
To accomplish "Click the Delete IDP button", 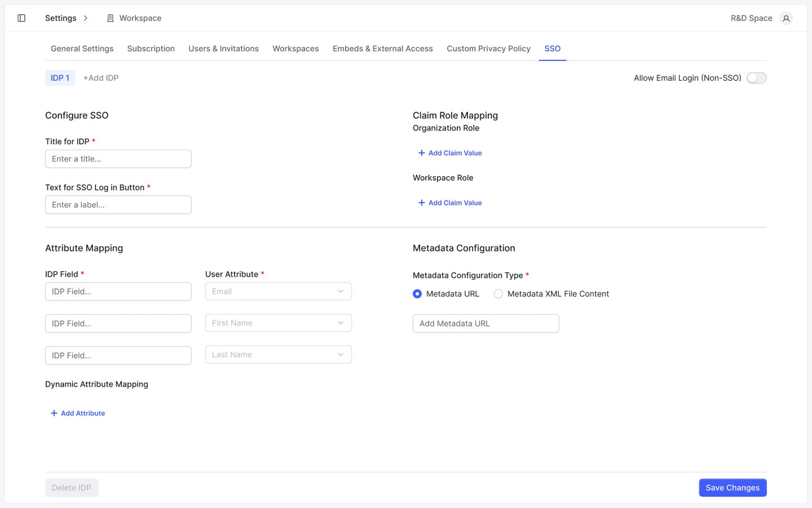I will point(72,488).
